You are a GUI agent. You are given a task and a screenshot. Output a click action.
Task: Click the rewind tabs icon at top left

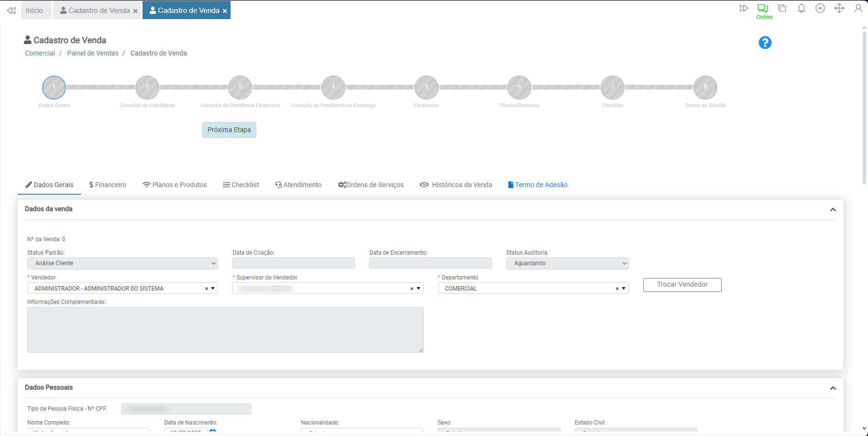point(11,11)
